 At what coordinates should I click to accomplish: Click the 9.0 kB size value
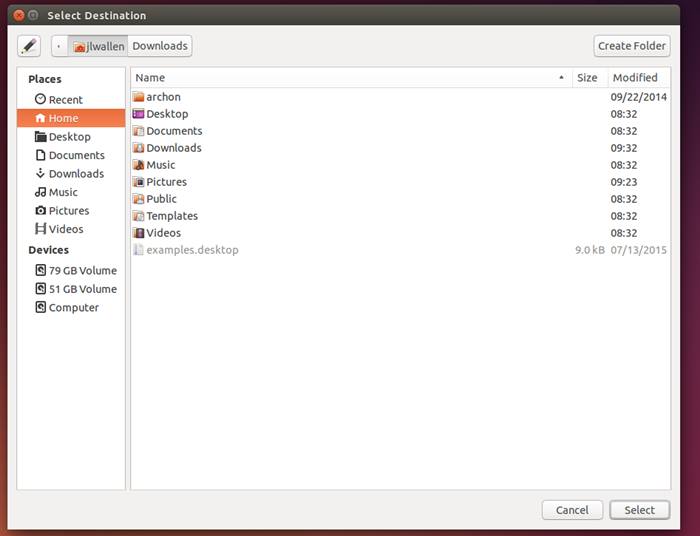(x=590, y=250)
